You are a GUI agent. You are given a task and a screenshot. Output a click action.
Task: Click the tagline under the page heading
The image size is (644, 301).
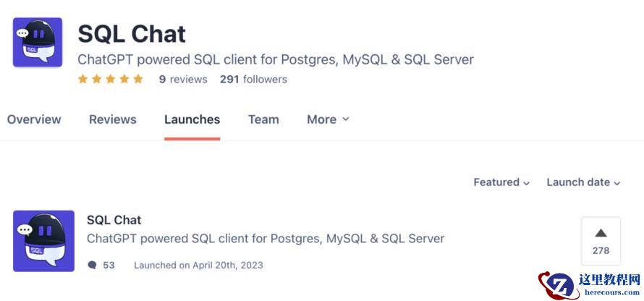[276, 59]
